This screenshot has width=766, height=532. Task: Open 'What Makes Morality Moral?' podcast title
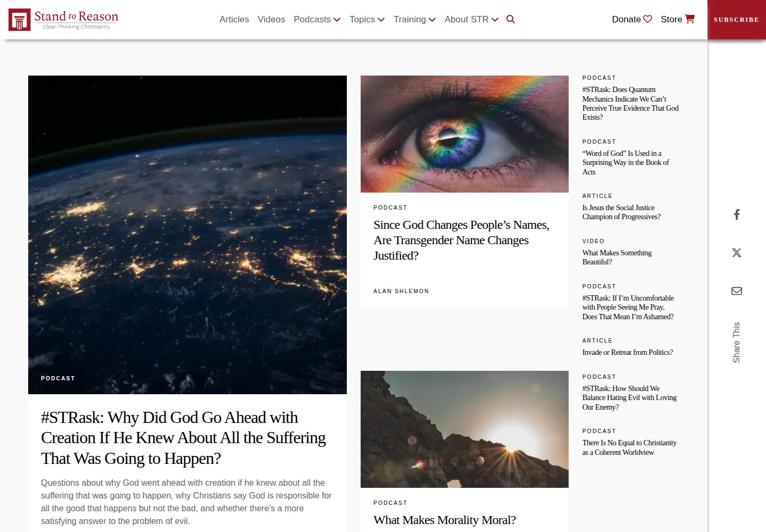(445, 520)
